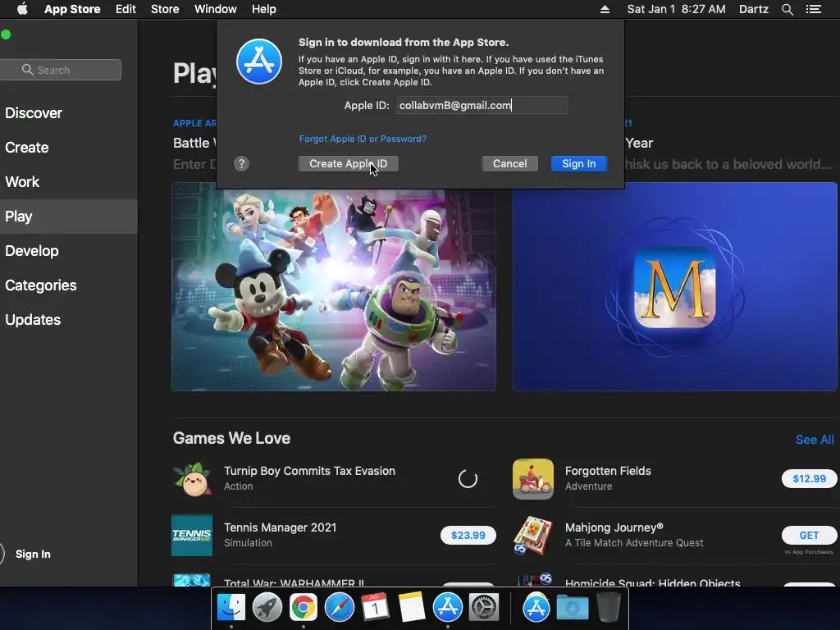Click Mahjong Journey title text
The width and height of the screenshot is (840, 630).
[x=614, y=527]
